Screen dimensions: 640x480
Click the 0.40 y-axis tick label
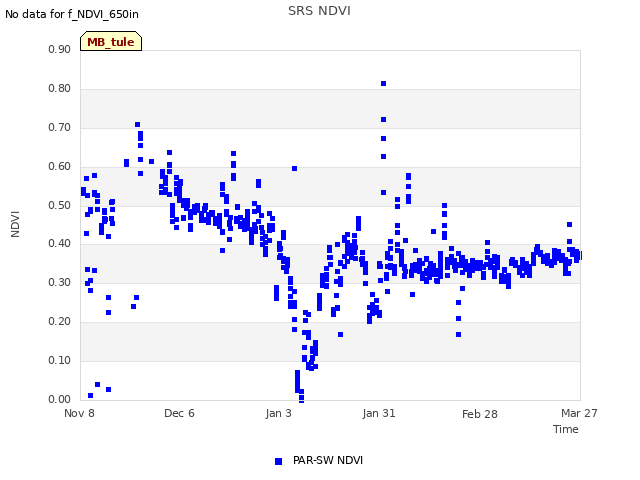(60, 244)
